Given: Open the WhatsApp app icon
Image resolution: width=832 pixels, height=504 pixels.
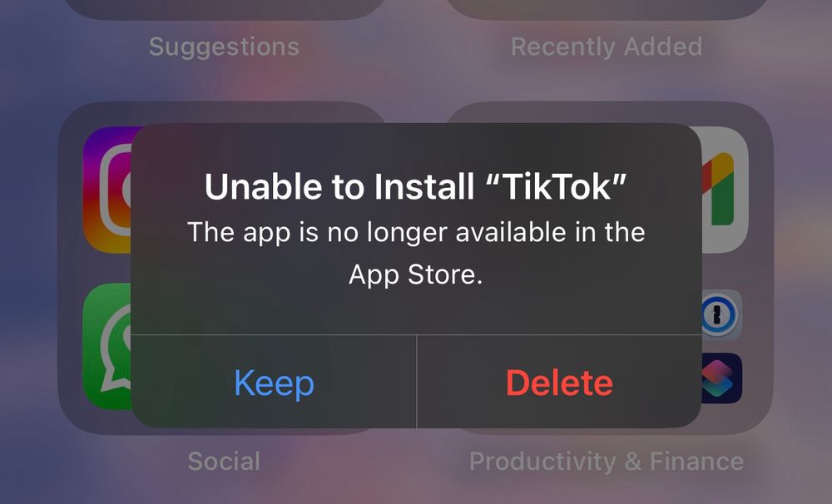Looking at the screenshot, I should coord(107,347).
